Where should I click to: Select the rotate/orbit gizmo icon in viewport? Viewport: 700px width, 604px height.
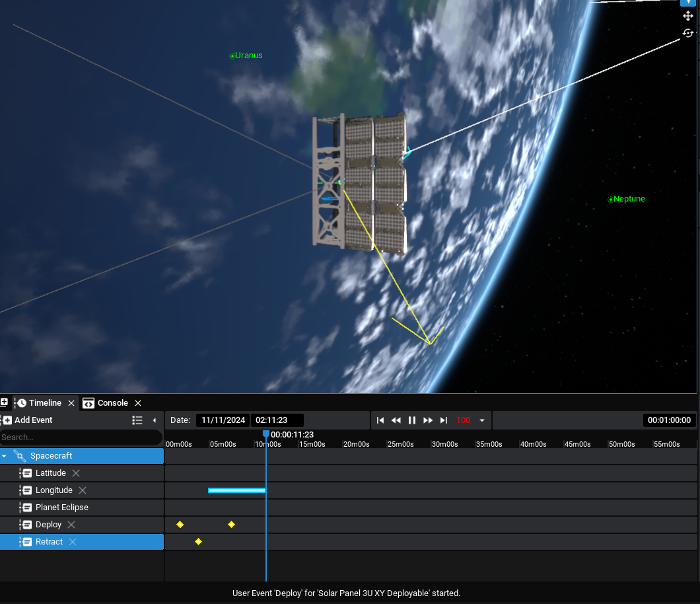pos(688,33)
